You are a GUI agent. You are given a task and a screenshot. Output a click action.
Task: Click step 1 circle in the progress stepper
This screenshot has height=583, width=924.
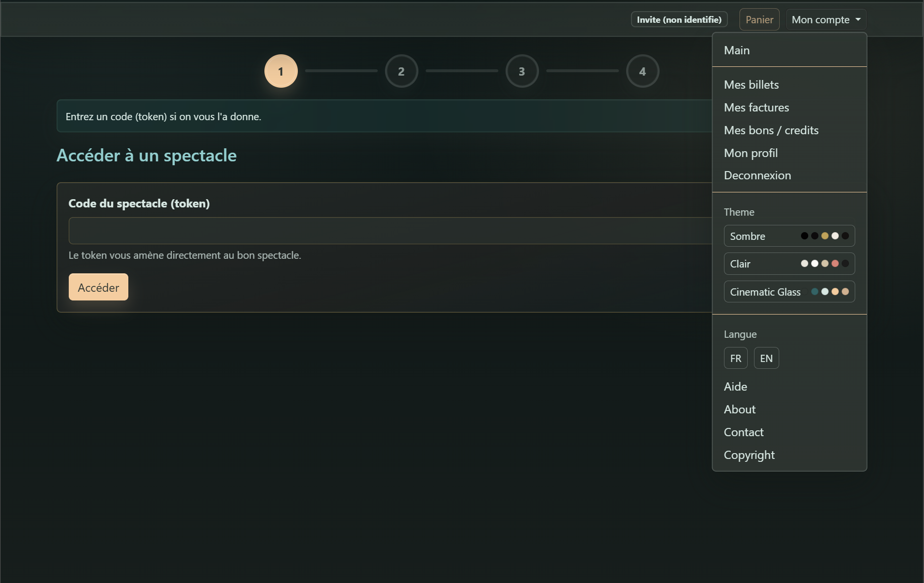point(281,71)
